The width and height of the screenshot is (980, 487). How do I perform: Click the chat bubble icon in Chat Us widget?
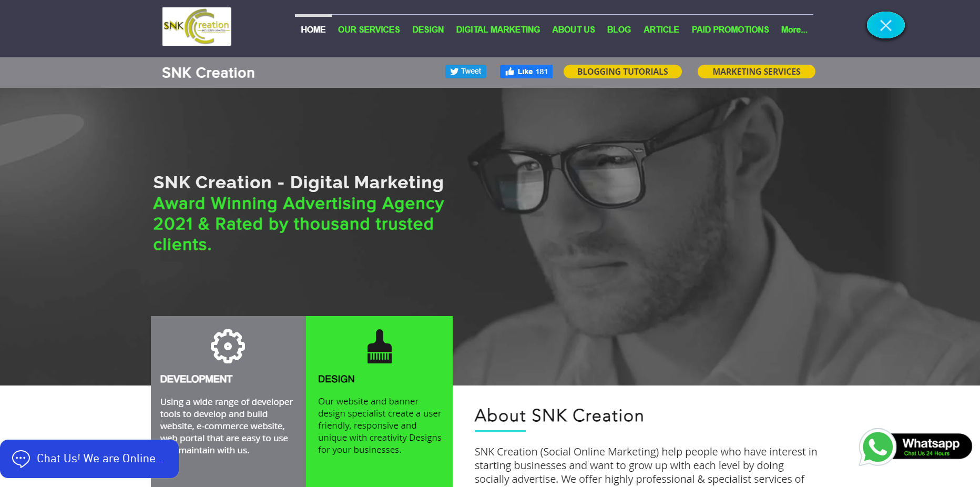pyautogui.click(x=21, y=459)
